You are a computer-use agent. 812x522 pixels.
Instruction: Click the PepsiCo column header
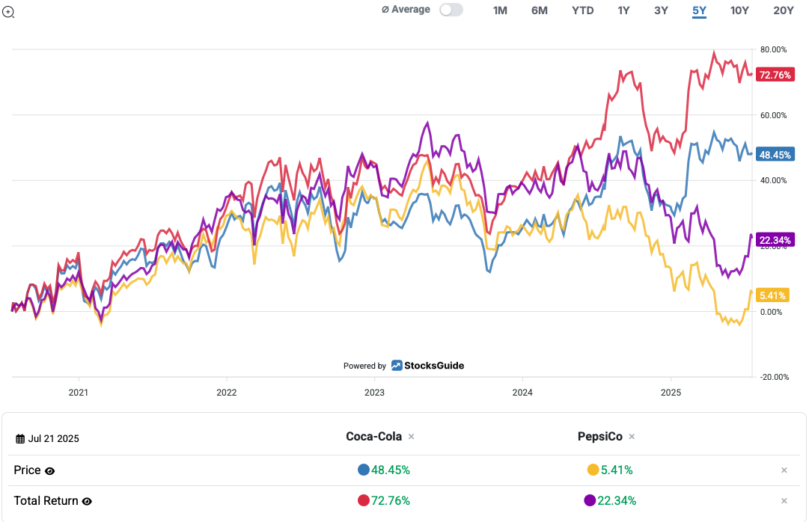pos(599,437)
